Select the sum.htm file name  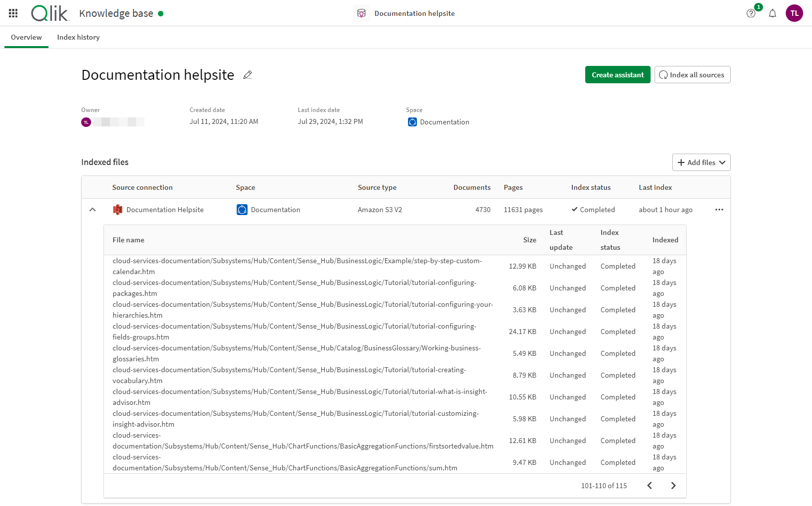pyautogui.click(x=285, y=462)
